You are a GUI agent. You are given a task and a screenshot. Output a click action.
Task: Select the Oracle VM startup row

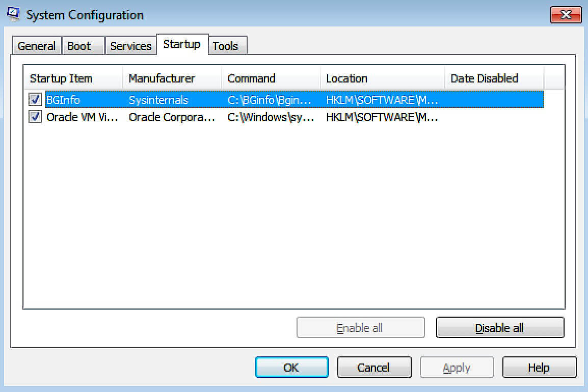point(153,117)
